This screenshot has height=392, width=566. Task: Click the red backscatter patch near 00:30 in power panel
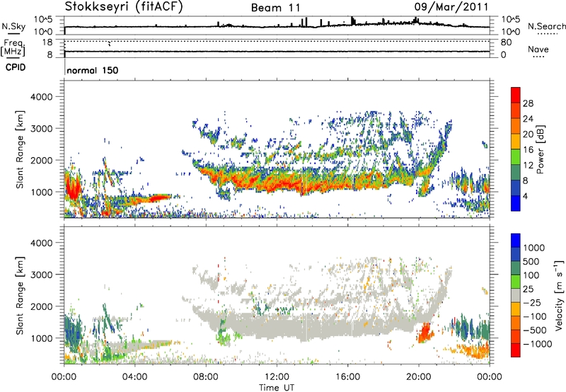72,188
